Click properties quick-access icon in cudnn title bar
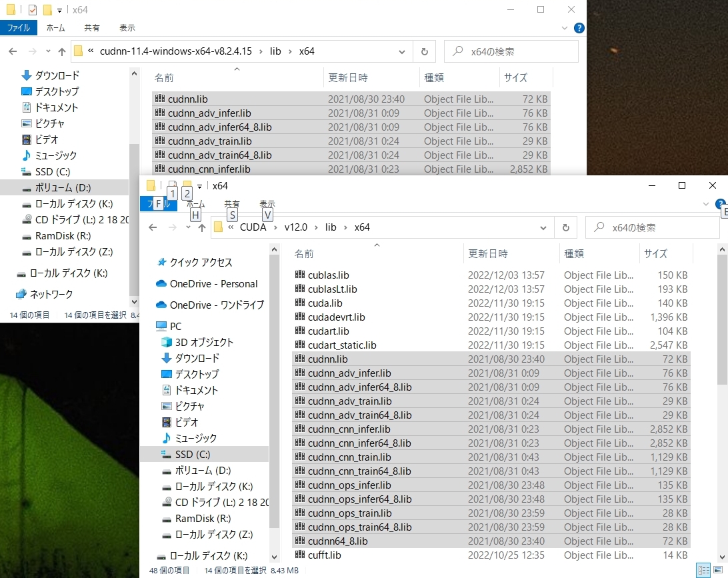This screenshot has width=728, height=578. coord(33,10)
